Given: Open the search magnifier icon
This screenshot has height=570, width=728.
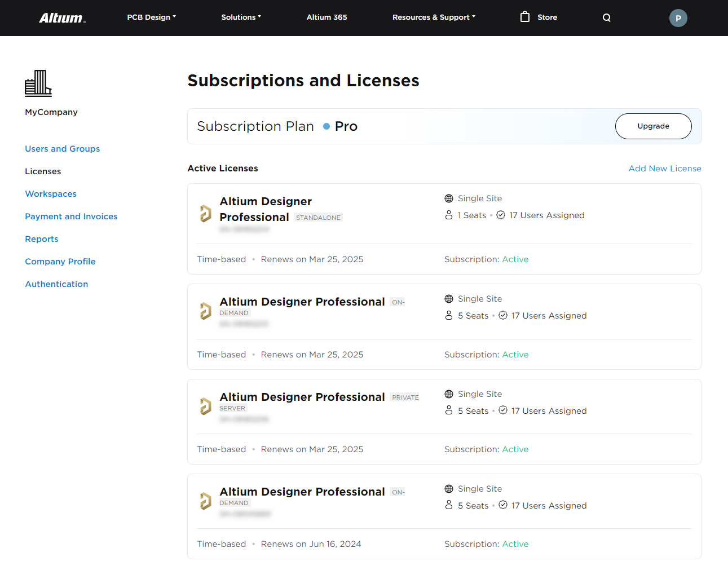Looking at the screenshot, I should click(x=606, y=17).
